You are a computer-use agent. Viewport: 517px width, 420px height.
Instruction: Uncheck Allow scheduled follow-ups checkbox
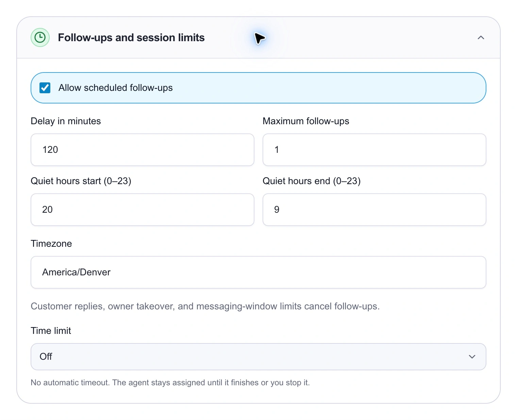(x=45, y=88)
